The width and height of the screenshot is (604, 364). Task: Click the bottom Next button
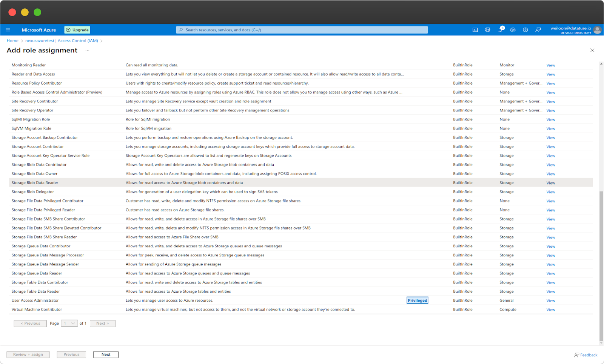(106, 355)
